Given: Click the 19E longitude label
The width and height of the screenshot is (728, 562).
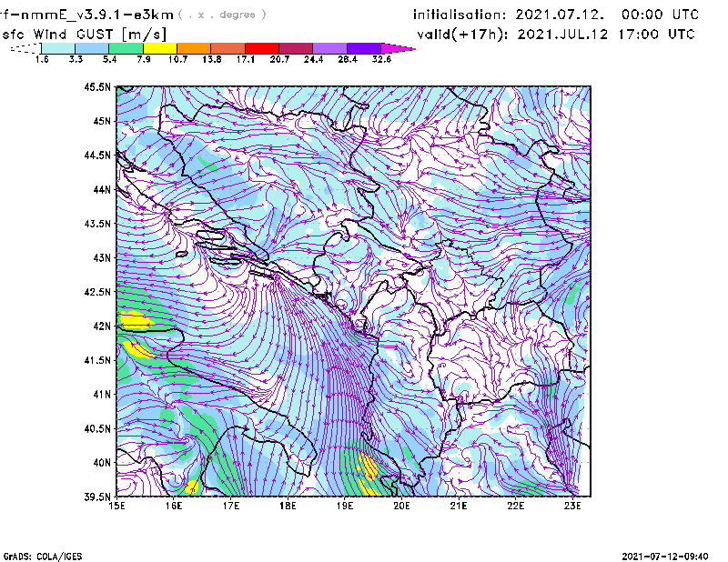Looking at the screenshot, I should tap(345, 506).
